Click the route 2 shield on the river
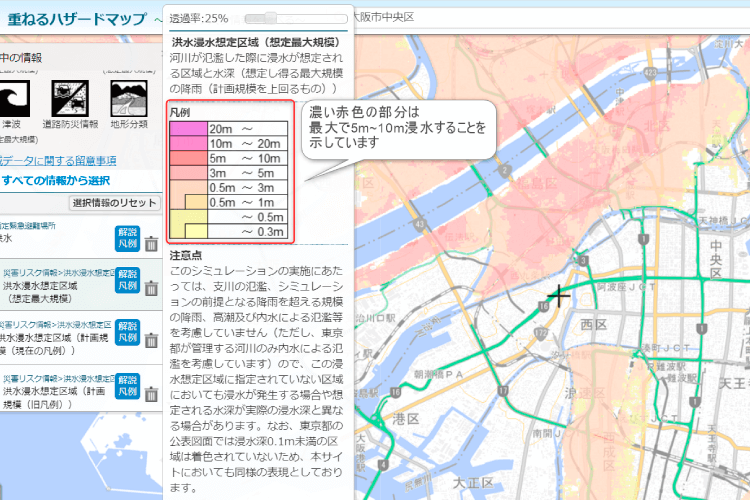The image size is (750, 500). [x=504, y=170]
